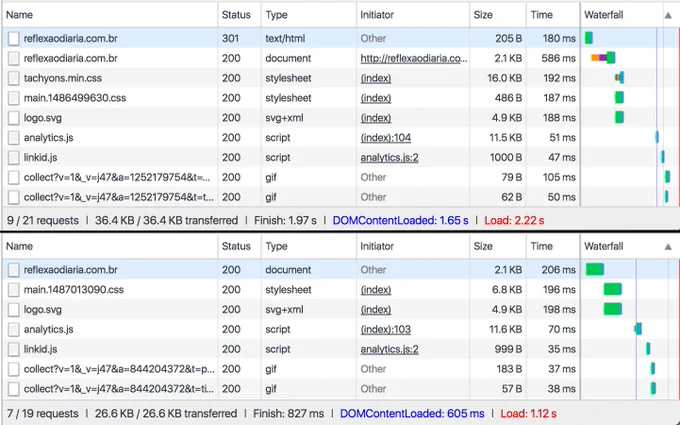Screen dimensions: 680x425
Task: Open the http://reflexaodiaria.co... initiator link
Action: [414, 59]
